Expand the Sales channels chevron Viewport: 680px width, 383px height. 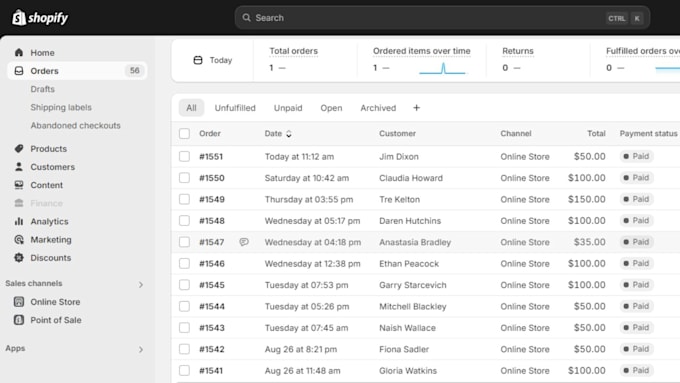tap(141, 285)
